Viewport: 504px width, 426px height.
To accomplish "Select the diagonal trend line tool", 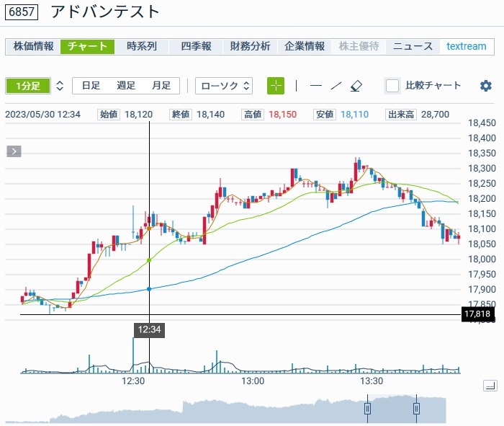I will (336, 86).
